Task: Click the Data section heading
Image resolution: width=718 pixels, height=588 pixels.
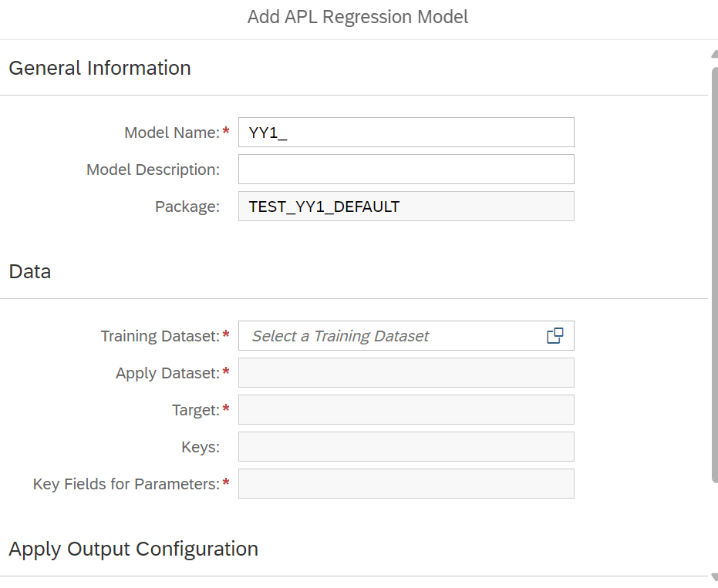Action: tap(30, 271)
